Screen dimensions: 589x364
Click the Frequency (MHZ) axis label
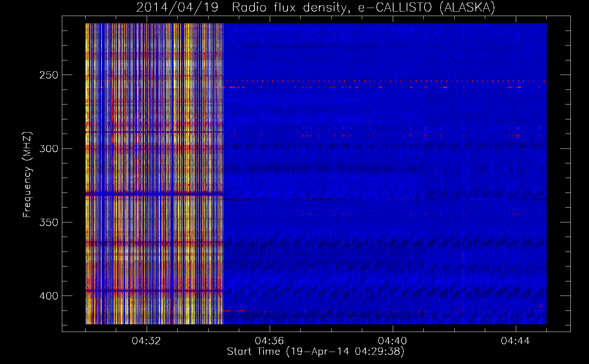27,174
